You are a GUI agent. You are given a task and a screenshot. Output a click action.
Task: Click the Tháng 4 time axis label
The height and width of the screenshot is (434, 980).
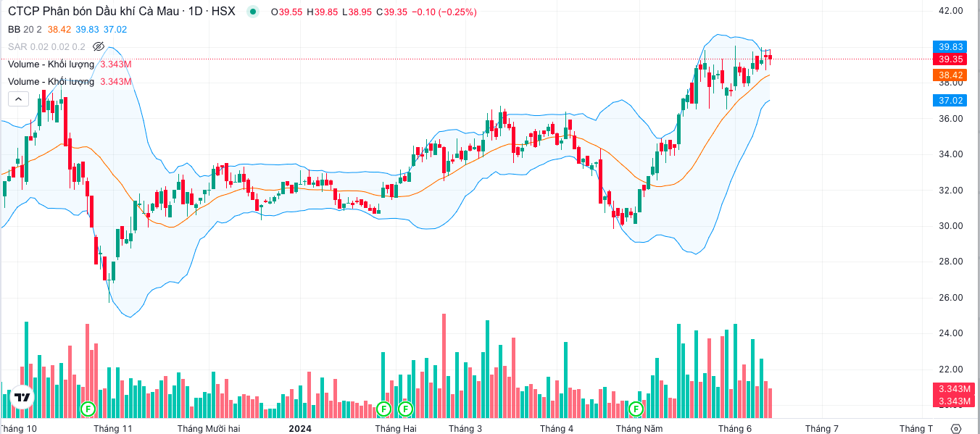(557, 429)
